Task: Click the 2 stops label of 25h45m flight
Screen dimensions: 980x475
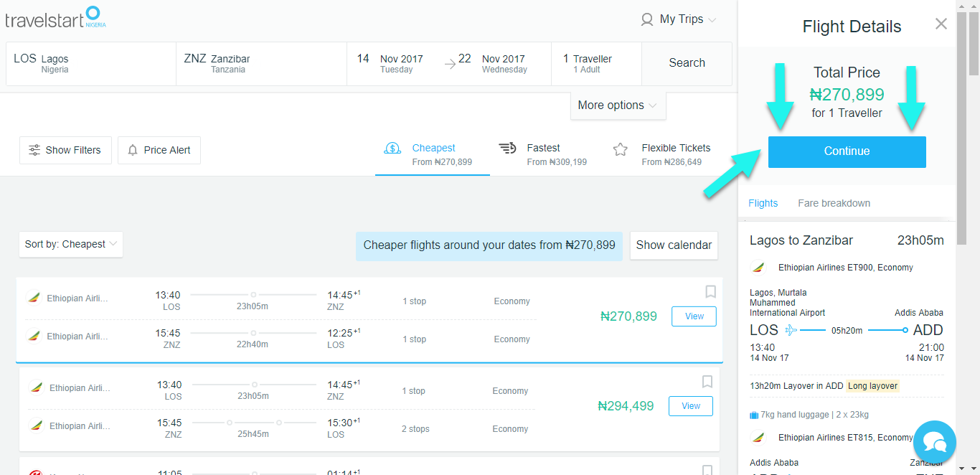Action: click(415, 429)
